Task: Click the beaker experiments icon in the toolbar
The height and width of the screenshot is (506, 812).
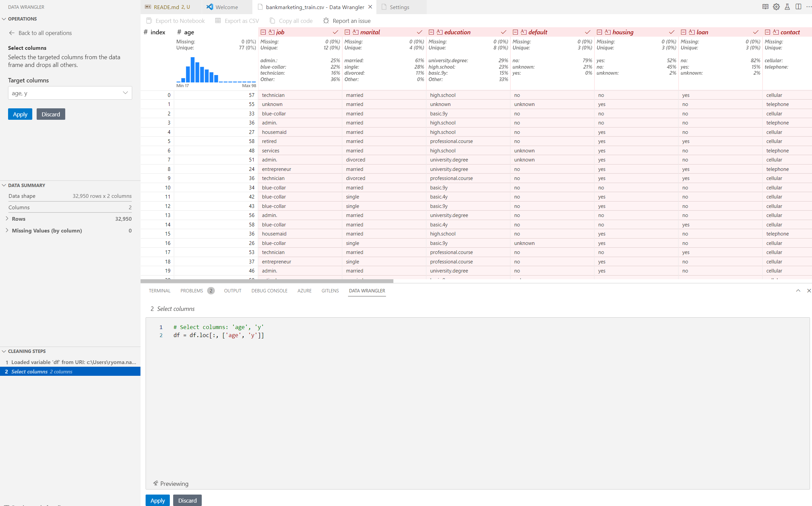Action: pos(787,7)
